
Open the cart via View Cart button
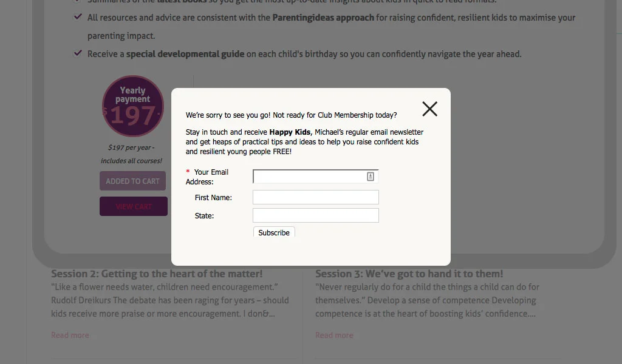click(133, 206)
